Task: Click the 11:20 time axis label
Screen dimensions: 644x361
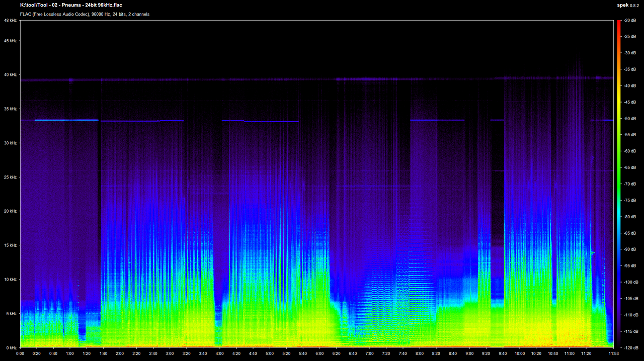Action: point(586,353)
